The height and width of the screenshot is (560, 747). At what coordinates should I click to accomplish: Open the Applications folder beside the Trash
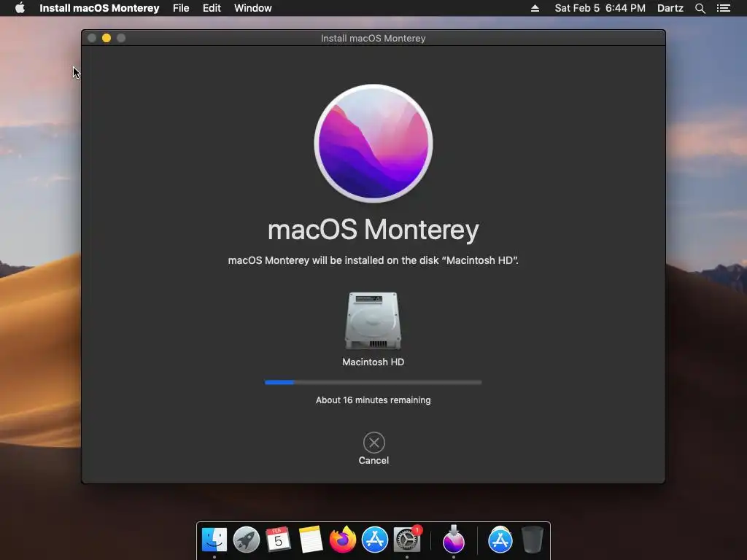pos(500,540)
